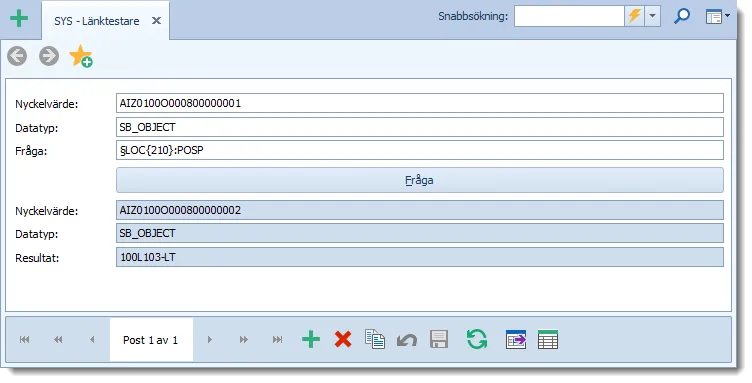Image resolution: width=752 pixels, height=383 pixels.
Task: Undo changes with the curved arrow
Action: tap(407, 340)
